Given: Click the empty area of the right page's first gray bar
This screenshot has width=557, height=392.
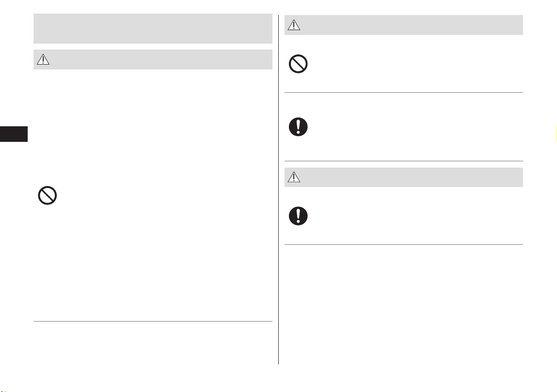Looking at the screenshot, I should pyautogui.click(x=412, y=25).
